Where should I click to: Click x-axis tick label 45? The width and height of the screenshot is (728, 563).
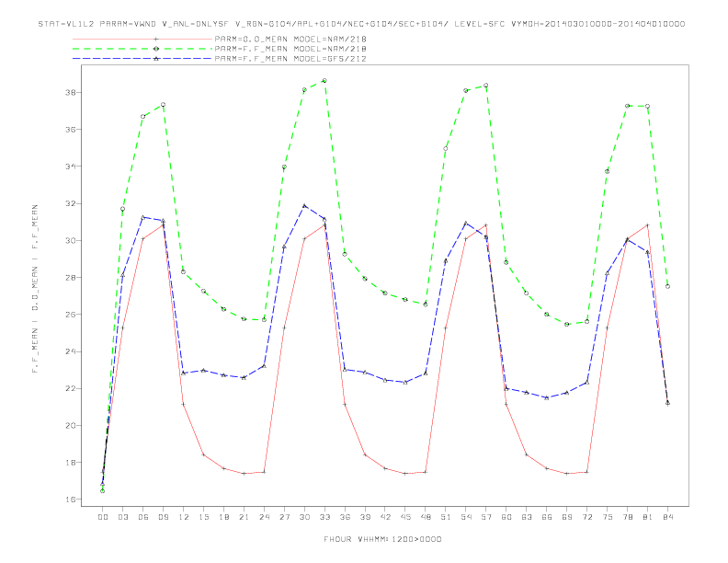pos(405,517)
